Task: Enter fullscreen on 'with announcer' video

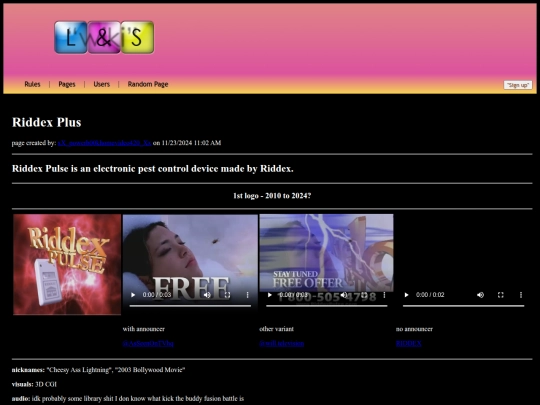Action: tap(227, 295)
